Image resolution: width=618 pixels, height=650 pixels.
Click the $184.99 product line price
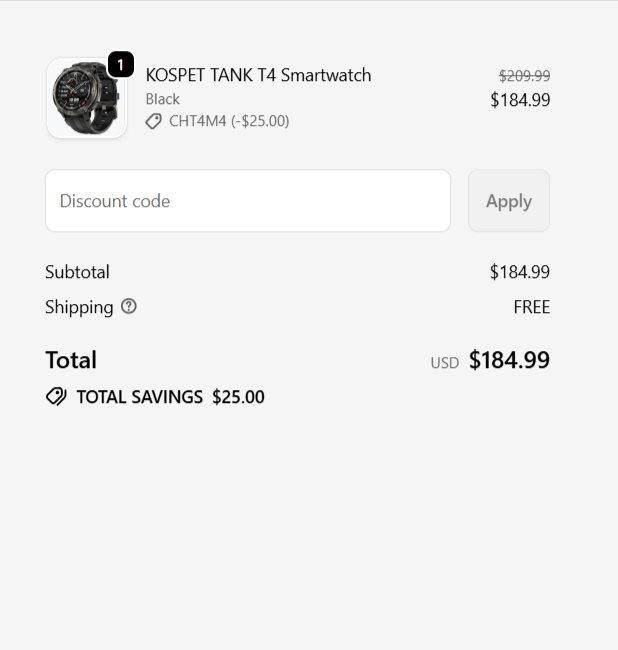pyautogui.click(x=520, y=100)
